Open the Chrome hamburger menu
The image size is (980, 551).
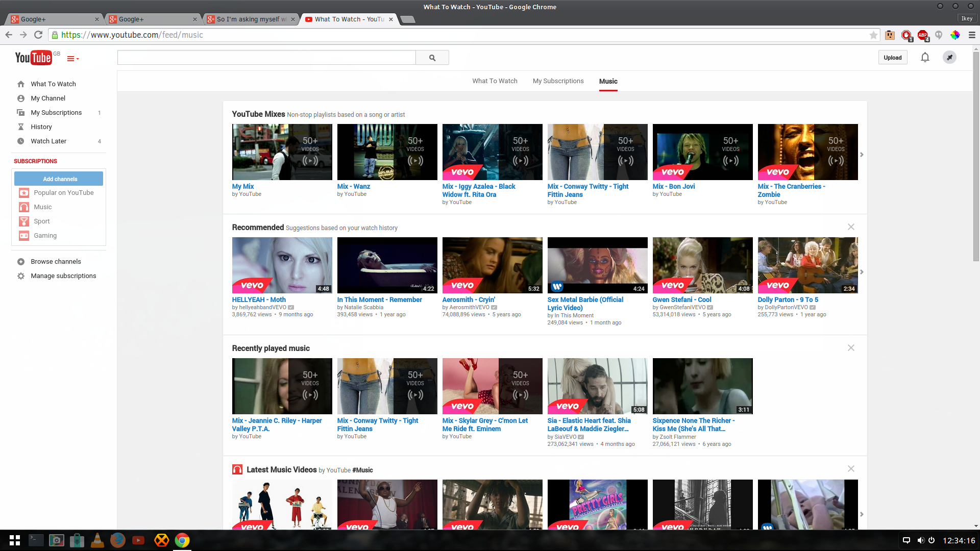[x=972, y=35]
